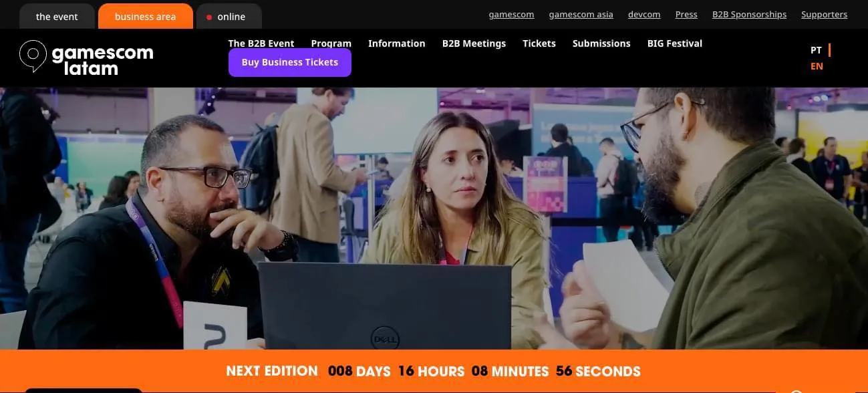This screenshot has height=393, width=868.
Task: Open the B2B Meetings menu
Action: [474, 43]
